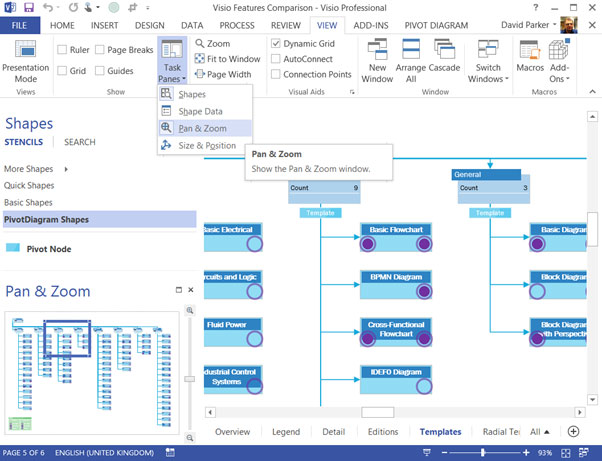Click the 93% zoom level
This screenshot has height=461, width=602.
click(545, 453)
